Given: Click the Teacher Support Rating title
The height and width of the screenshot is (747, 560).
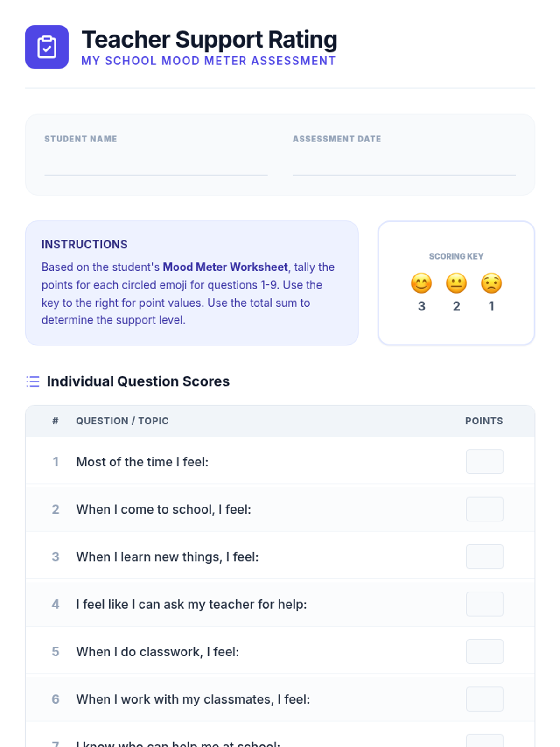Looking at the screenshot, I should 209,40.
